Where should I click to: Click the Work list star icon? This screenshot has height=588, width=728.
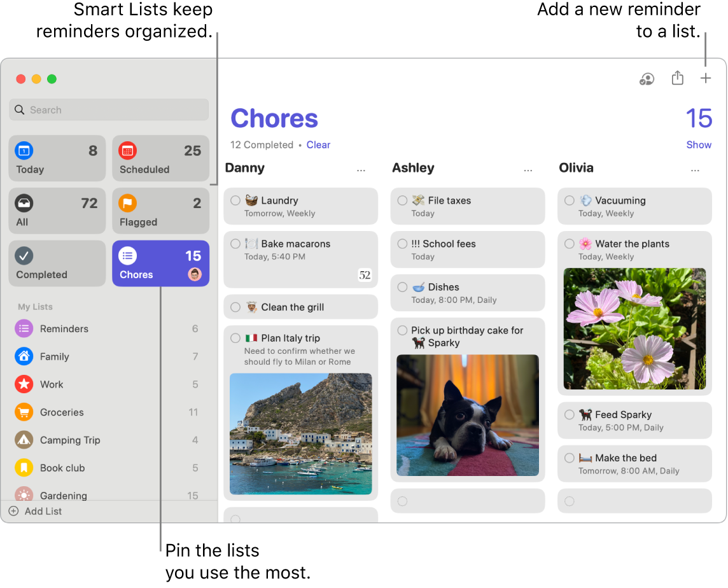(x=23, y=384)
